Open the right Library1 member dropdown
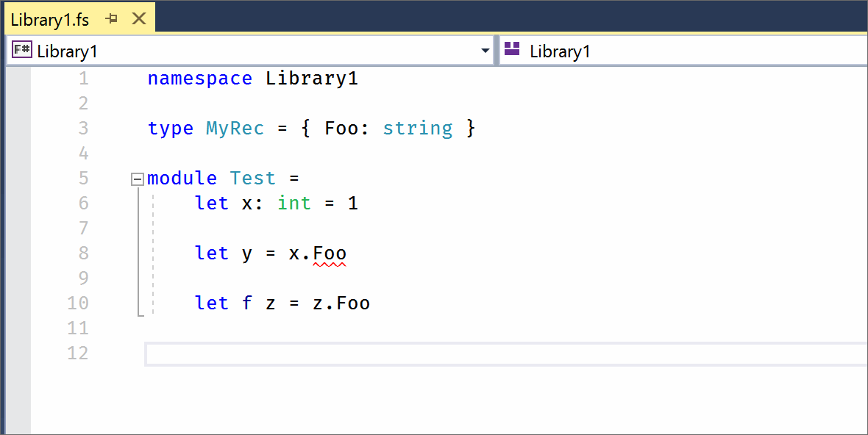The image size is (868, 435). coord(683,51)
